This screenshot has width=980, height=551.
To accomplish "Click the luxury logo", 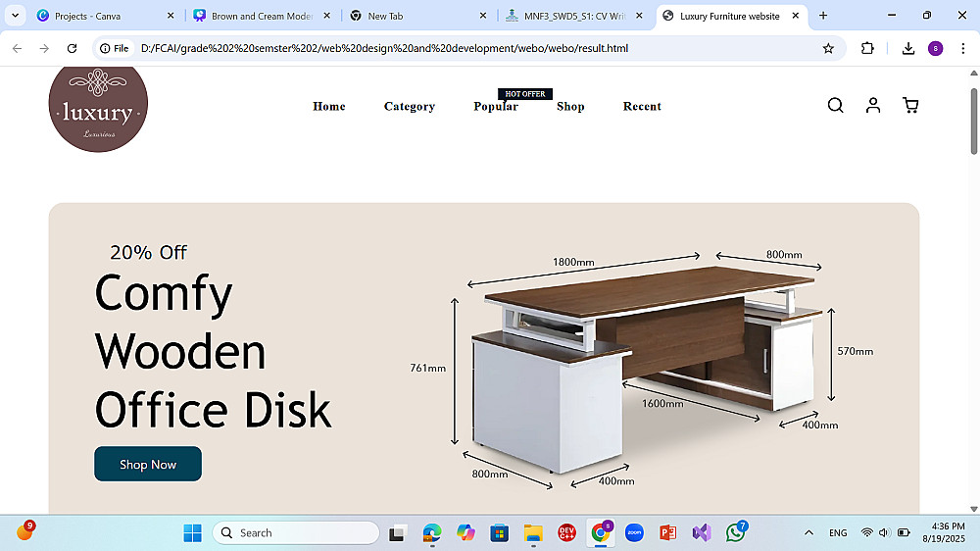I will click(98, 109).
